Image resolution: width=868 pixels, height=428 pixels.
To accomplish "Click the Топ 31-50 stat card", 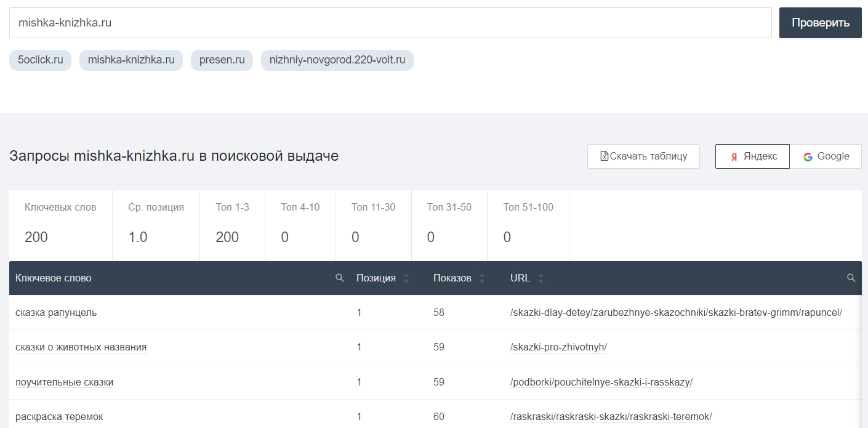I will 449,225.
